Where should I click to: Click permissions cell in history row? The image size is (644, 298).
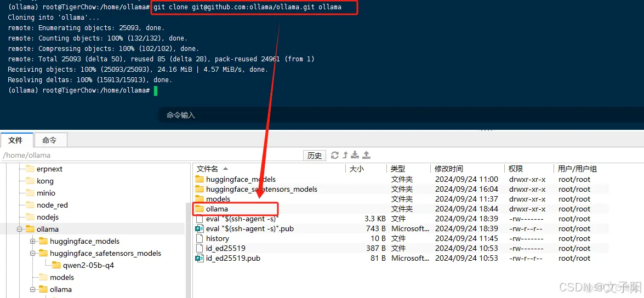coord(526,238)
